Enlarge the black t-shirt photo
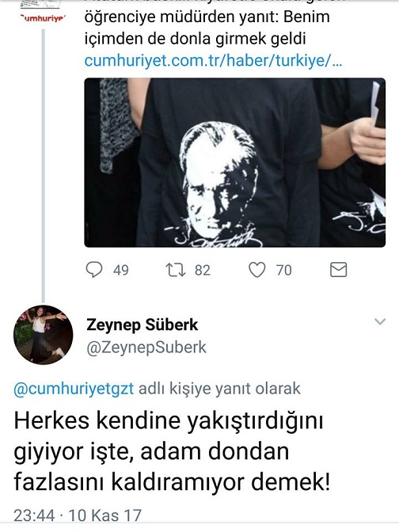 (235, 162)
